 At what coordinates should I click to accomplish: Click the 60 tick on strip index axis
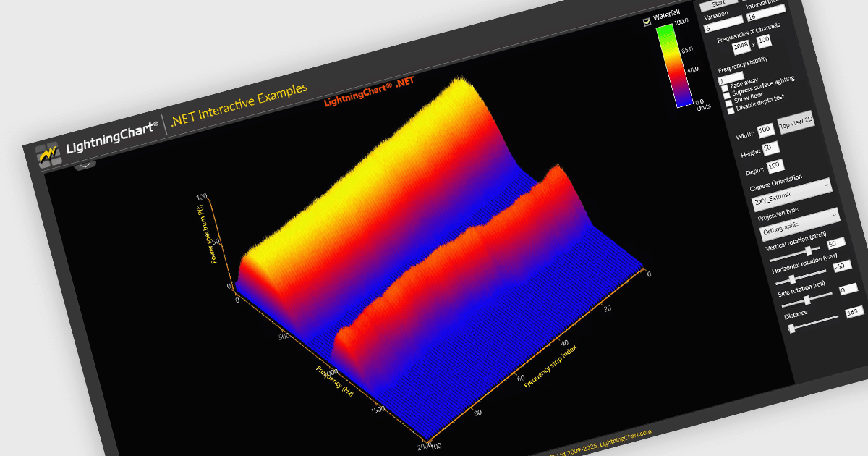[x=519, y=377]
